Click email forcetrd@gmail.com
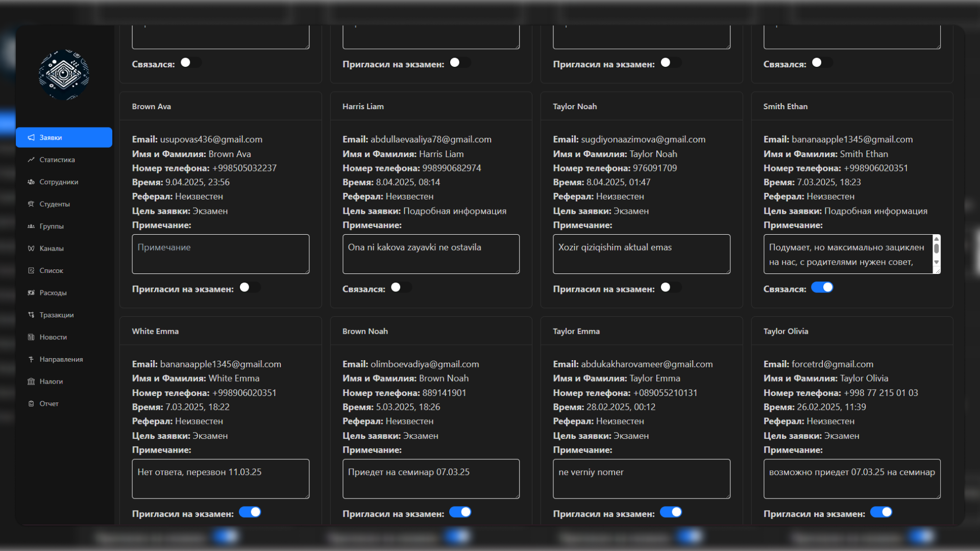Screen dimensions: 980x551 tap(832, 364)
